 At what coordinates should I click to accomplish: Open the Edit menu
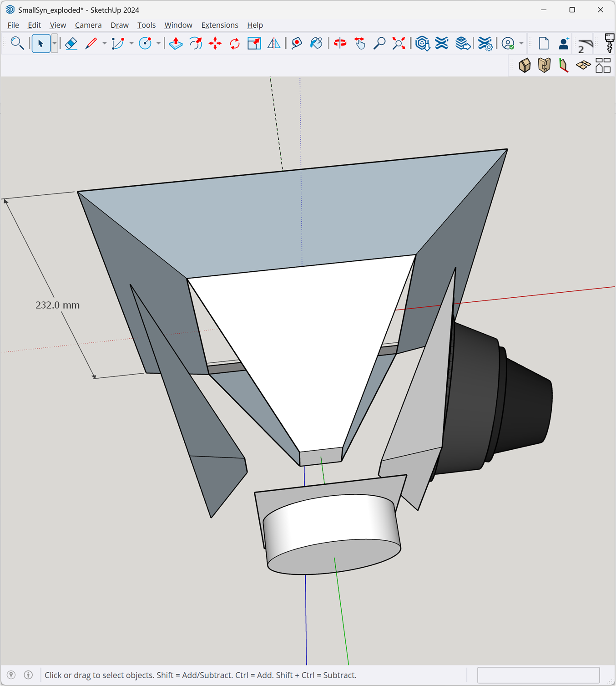click(x=34, y=25)
